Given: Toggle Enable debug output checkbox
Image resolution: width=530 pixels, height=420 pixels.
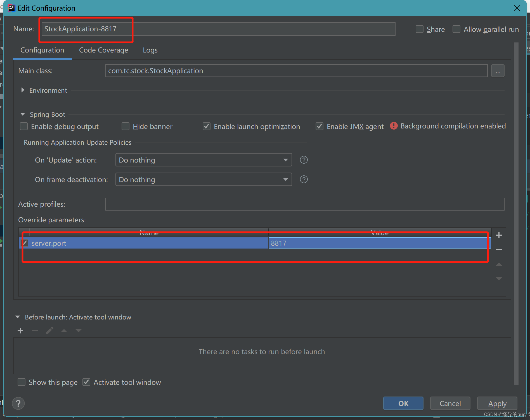Looking at the screenshot, I should (24, 127).
